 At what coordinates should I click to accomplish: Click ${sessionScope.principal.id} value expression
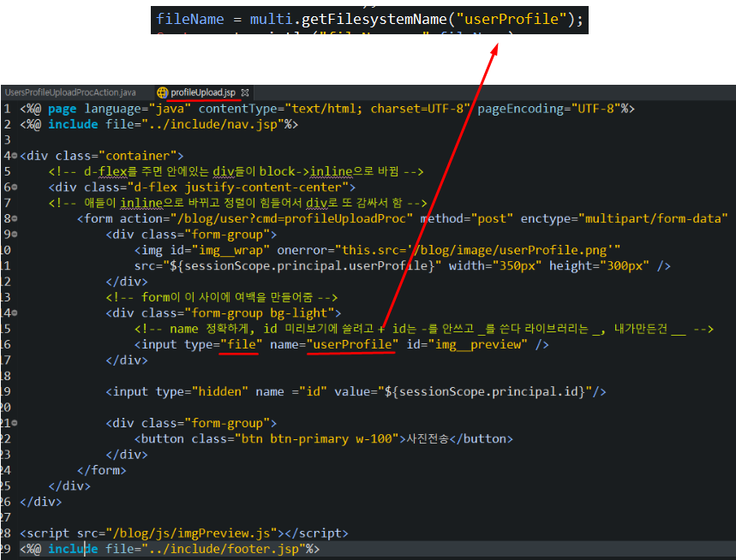pyautogui.click(x=485, y=391)
